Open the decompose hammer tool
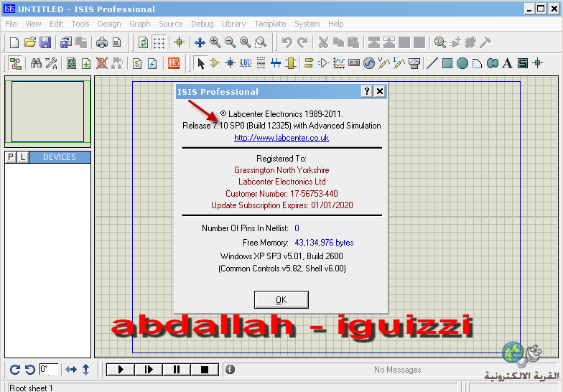This screenshot has height=392, width=563. point(485,43)
